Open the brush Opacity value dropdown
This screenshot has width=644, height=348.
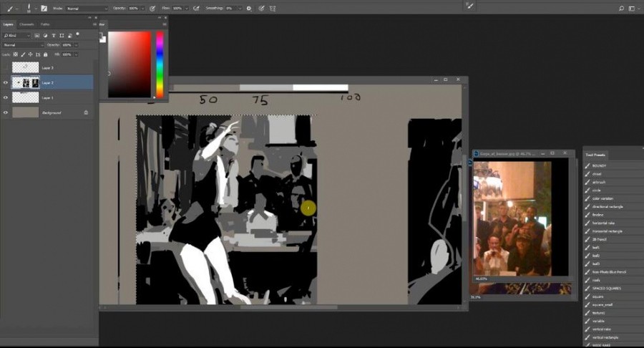(x=142, y=8)
